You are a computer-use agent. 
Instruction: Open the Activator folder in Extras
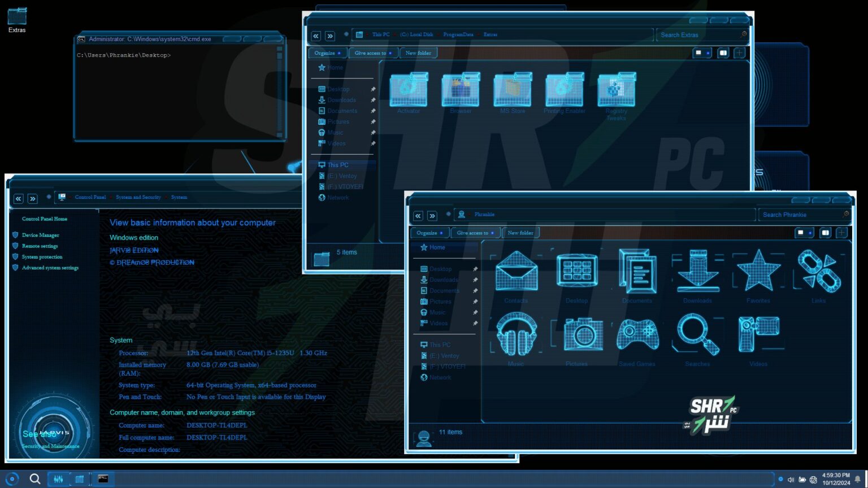pos(408,90)
